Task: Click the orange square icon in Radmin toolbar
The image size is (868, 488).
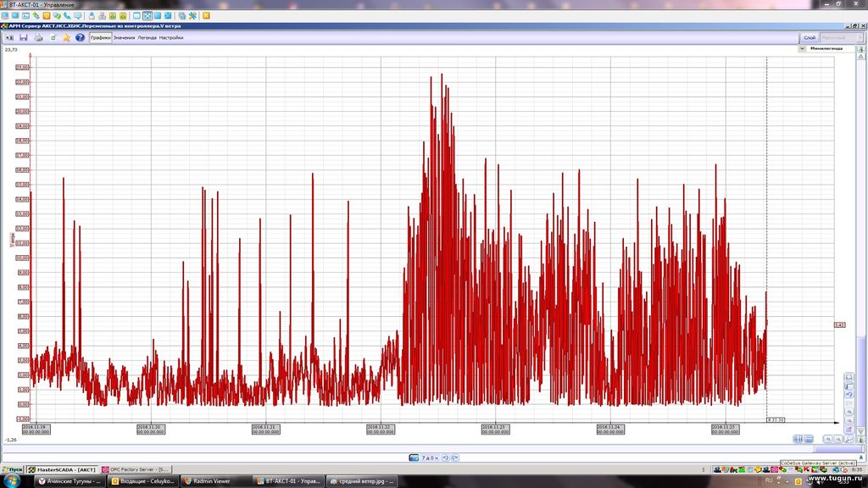Action: point(47,15)
